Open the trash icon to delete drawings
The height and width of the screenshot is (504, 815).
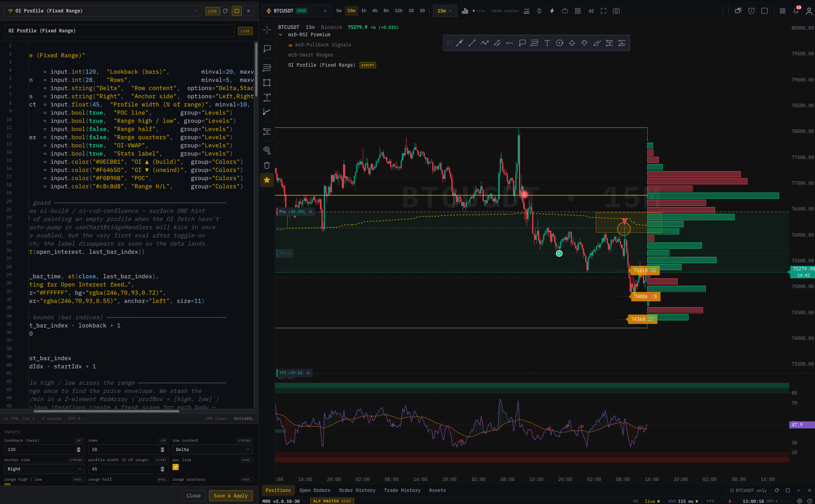coord(267,165)
